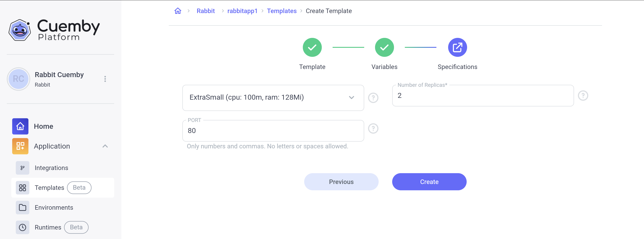Click the help icon beside the PORT field
The width and height of the screenshot is (644, 239).
[x=373, y=129]
